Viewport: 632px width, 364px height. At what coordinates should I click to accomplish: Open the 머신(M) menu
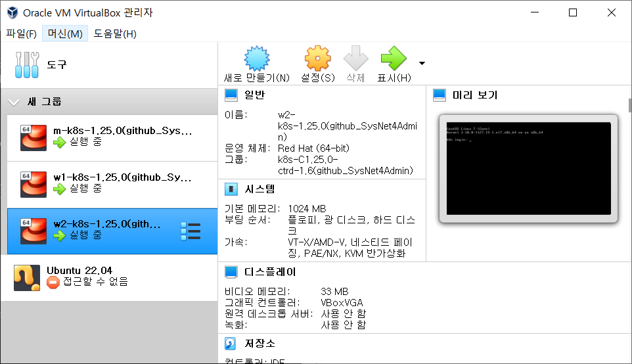coord(65,34)
